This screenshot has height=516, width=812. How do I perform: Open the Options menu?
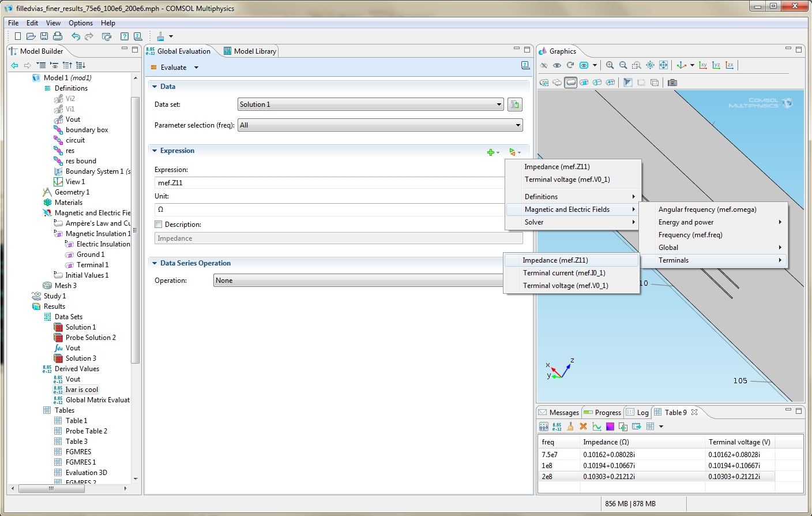coord(81,23)
